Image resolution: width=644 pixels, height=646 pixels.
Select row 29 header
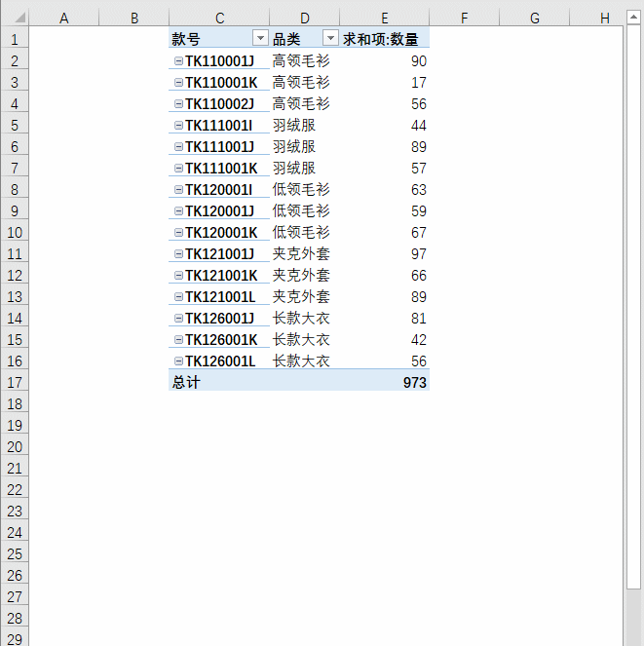(x=15, y=638)
